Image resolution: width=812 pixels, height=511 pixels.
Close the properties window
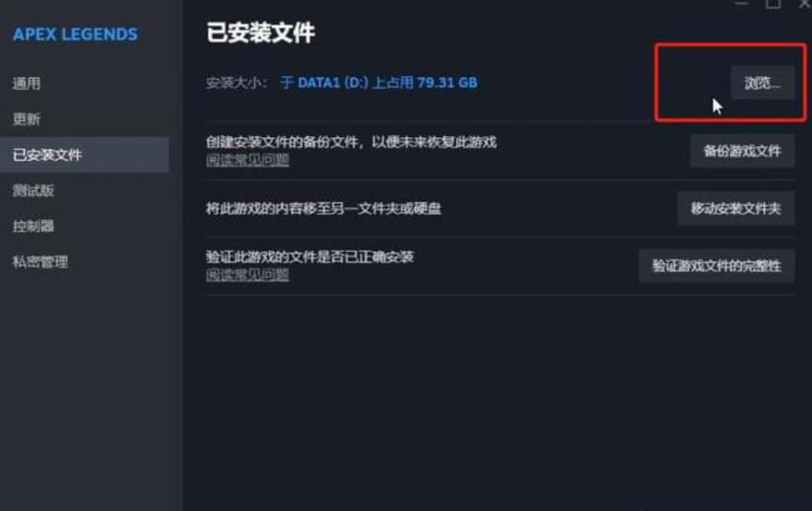click(x=805, y=3)
